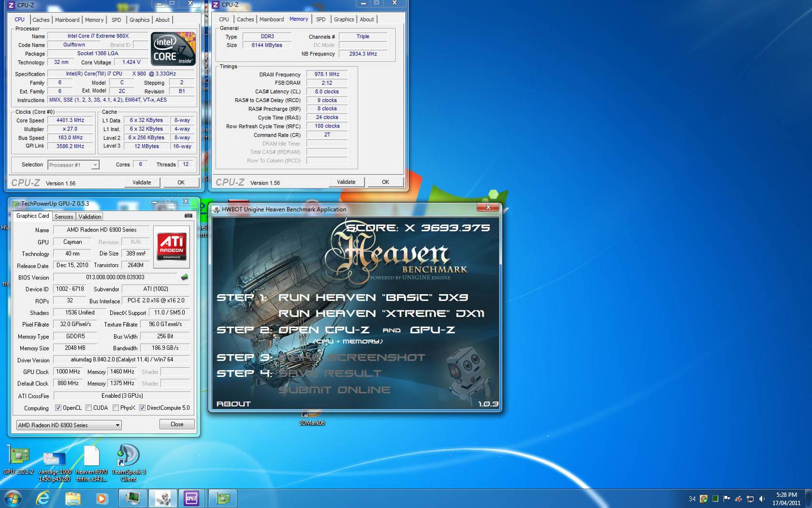This screenshot has width=812, height=508.
Task: Click the Show Desktop strip beside the clock
Action: 808,499
